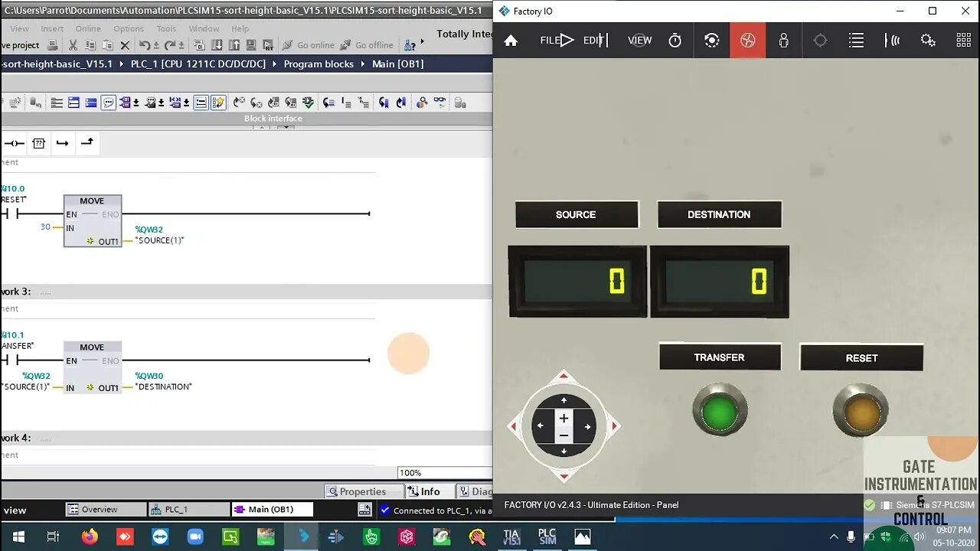This screenshot has width=980, height=551.
Task: Open TIA Portal Window menu
Action: point(204,28)
